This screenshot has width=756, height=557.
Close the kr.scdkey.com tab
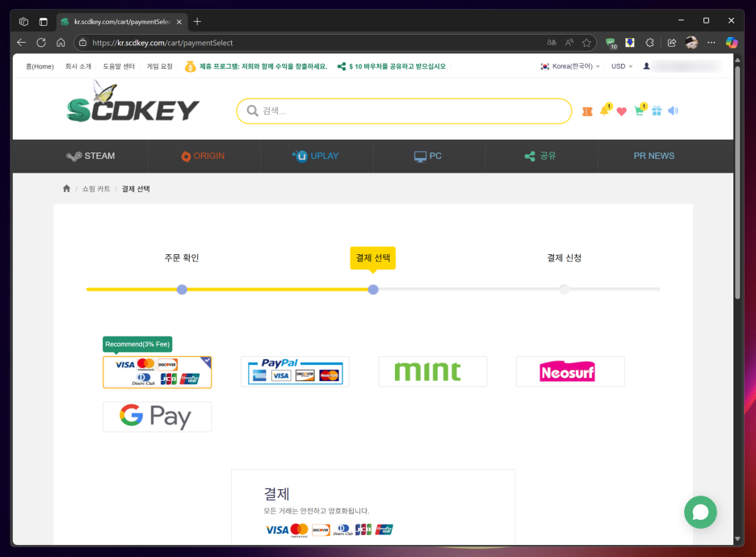pyautogui.click(x=178, y=22)
